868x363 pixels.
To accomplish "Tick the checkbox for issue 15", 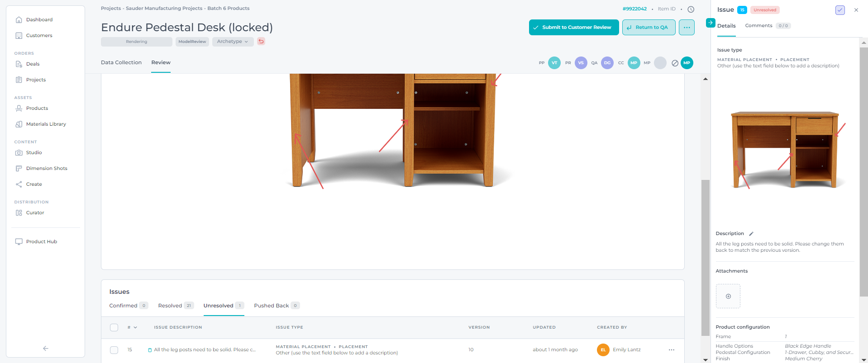I will pyautogui.click(x=114, y=350).
